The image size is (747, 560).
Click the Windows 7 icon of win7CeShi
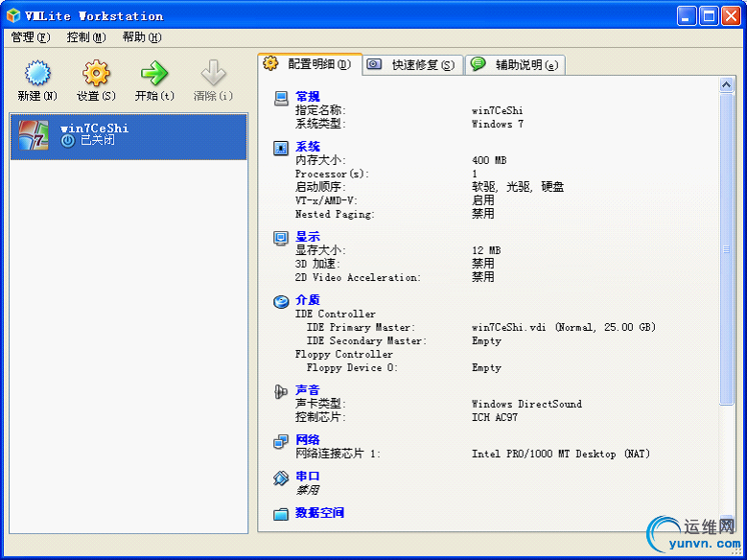click(34, 135)
